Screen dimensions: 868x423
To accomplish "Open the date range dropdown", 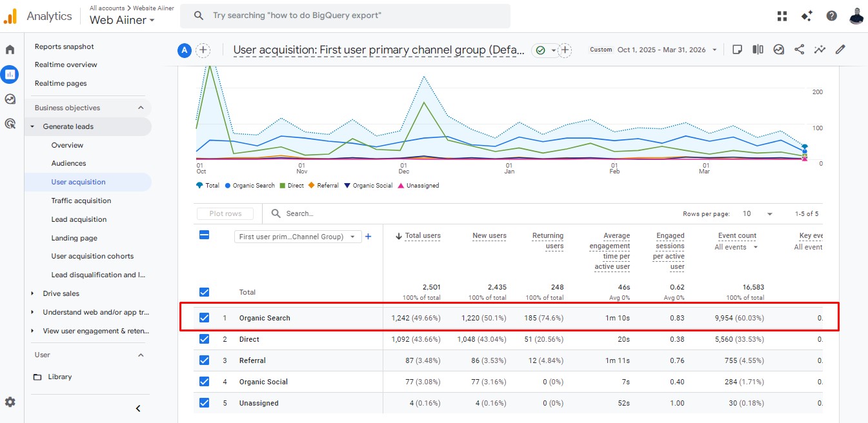I will tap(667, 50).
